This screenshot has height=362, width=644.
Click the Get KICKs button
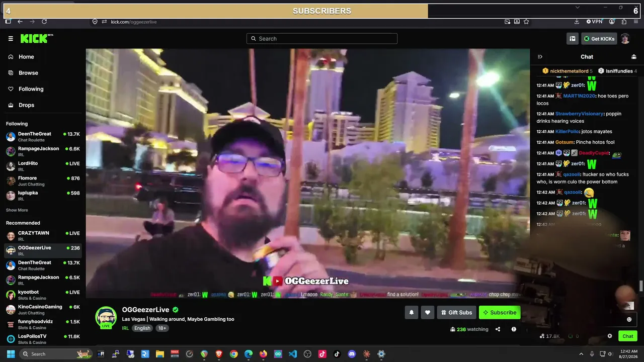pyautogui.click(x=599, y=39)
